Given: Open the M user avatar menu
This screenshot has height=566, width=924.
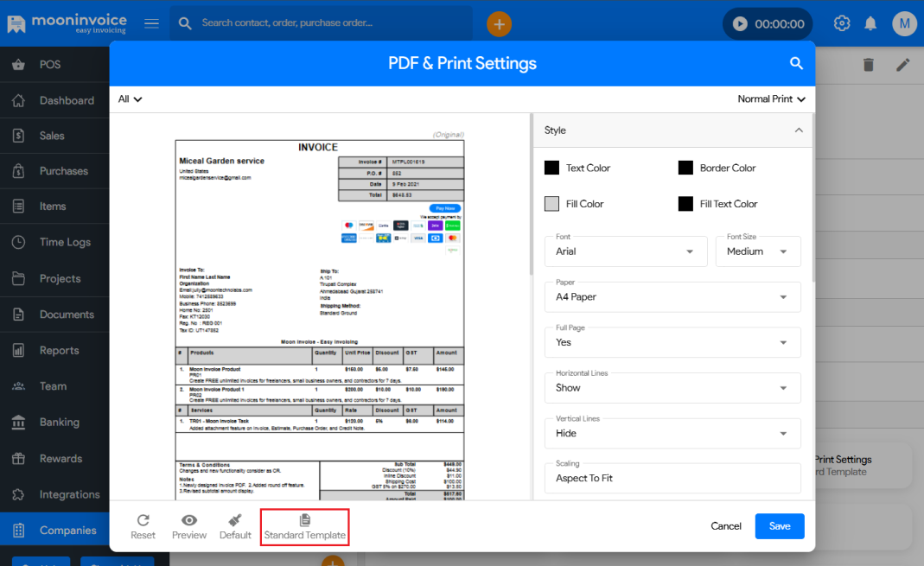Looking at the screenshot, I should point(904,23).
